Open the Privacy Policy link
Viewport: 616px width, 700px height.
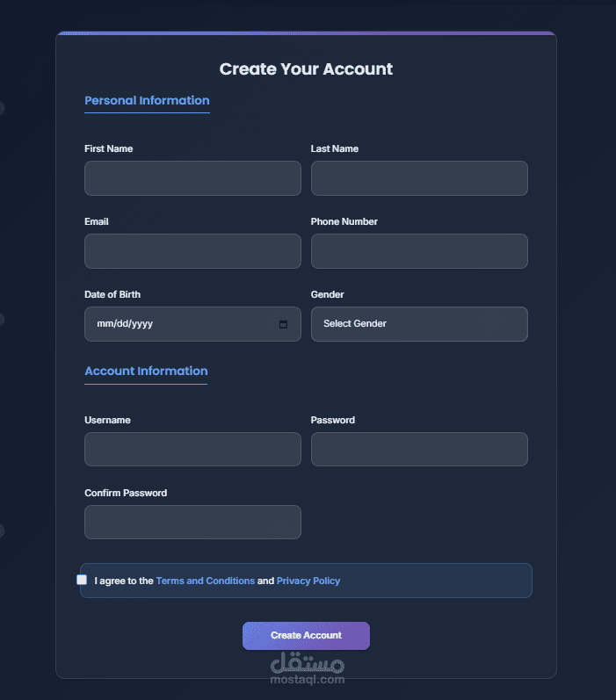(308, 581)
